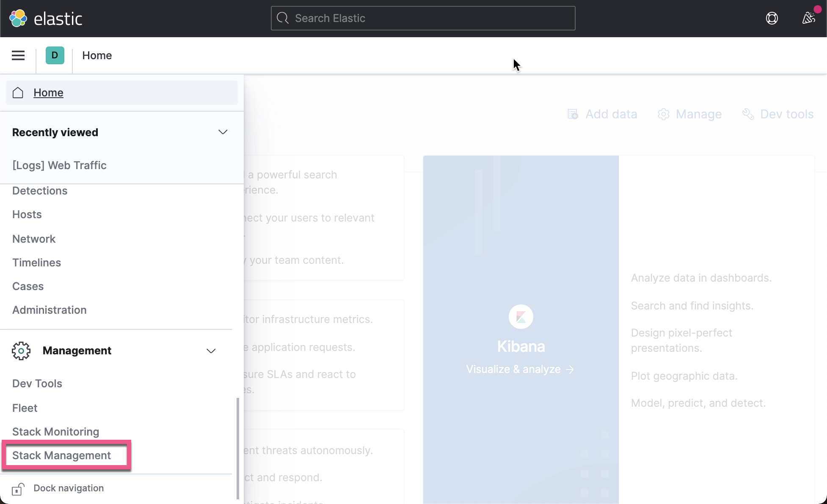Toggle the hamburger navigation menu
The width and height of the screenshot is (827, 504).
18,55
